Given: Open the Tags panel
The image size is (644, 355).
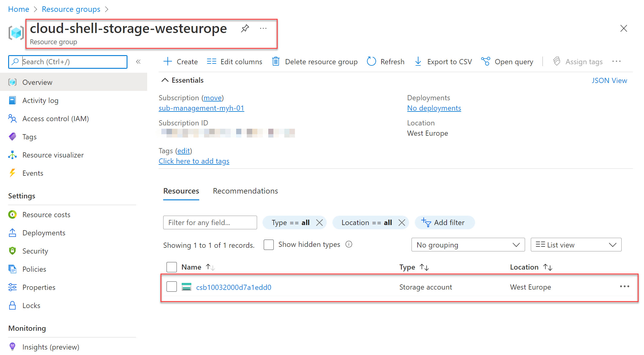Looking at the screenshot, I should point(29,137).
